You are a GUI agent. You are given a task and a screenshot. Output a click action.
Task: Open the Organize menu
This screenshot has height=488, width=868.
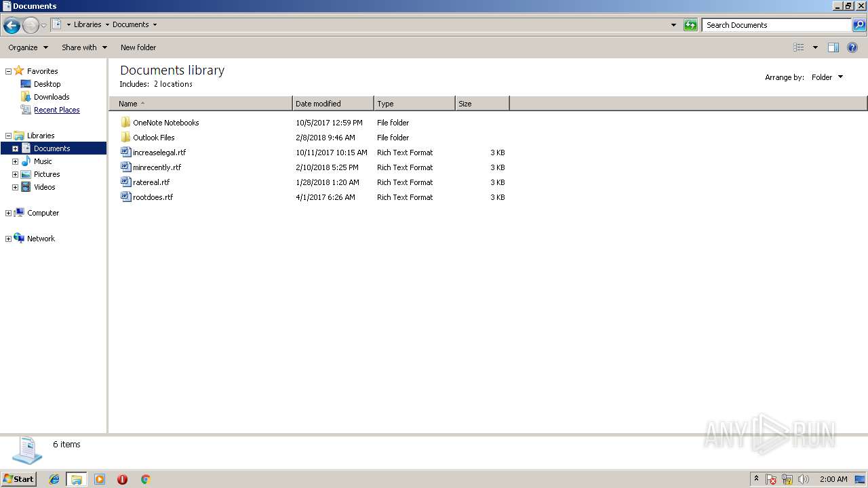click(28, 47)
